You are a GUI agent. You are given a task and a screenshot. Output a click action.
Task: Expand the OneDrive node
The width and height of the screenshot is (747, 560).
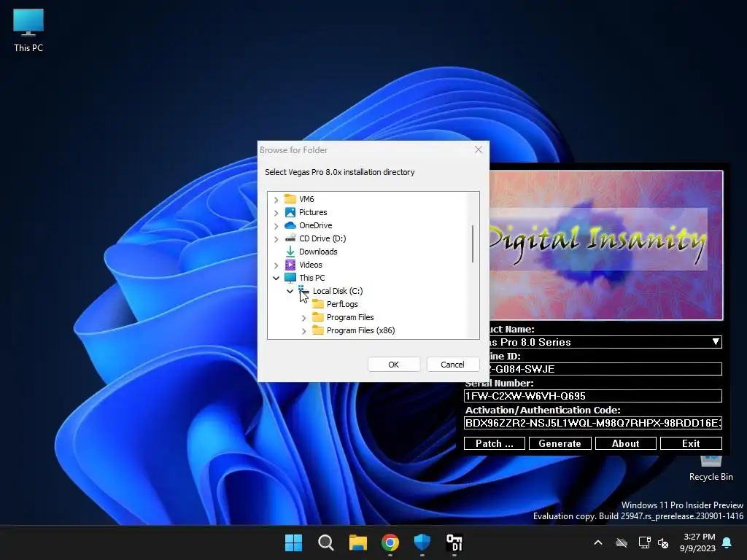tap(276, 226)
